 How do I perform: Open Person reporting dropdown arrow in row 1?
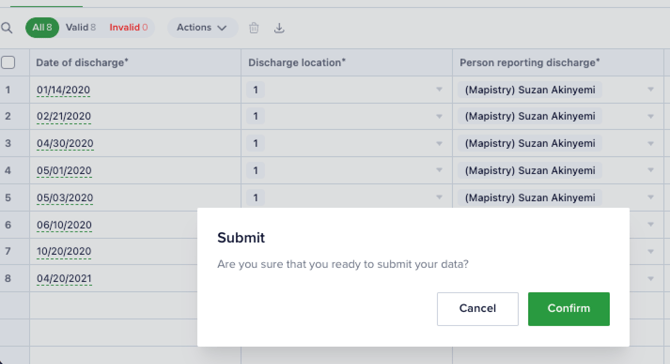pyautogui.click(x=650, y=89)
